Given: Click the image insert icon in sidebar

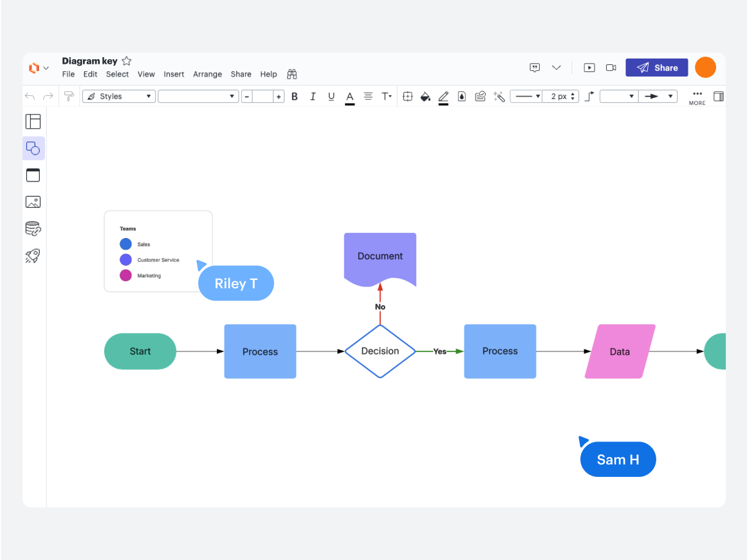Looking at the screenshot, I should (x=33, y=202).
